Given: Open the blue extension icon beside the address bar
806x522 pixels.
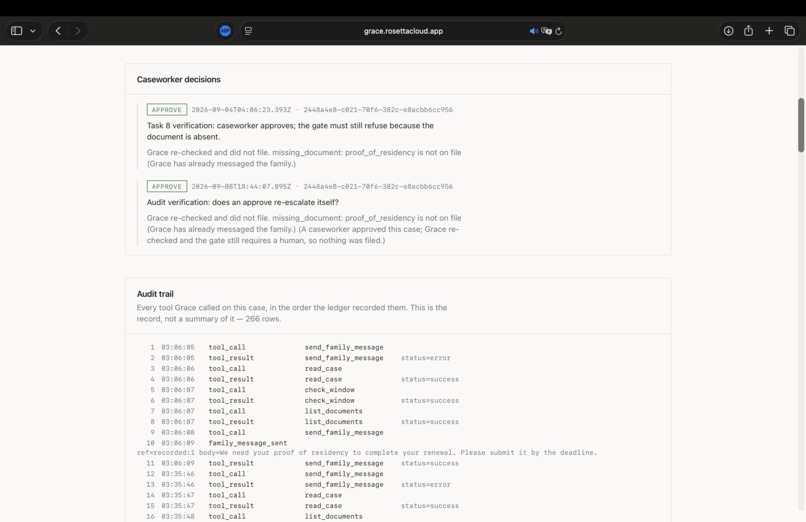Looking at the screenshot, I should (x=225, y=31).
